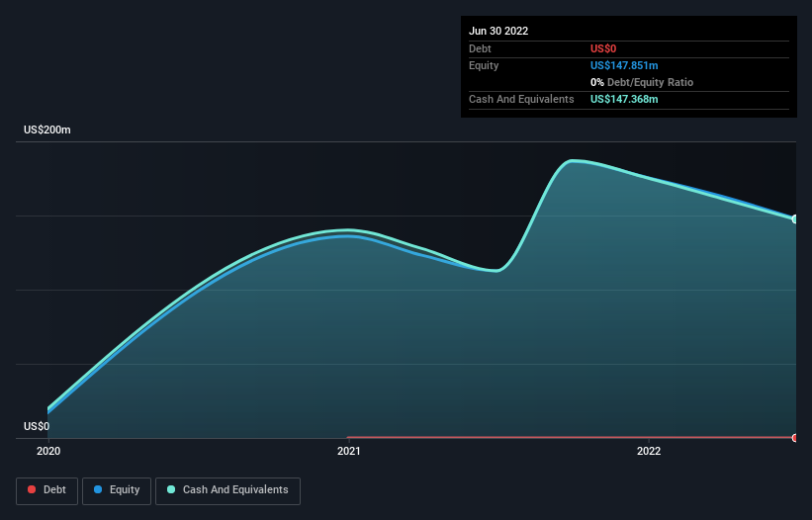
Task: Toggle the Cash And Equivalents legend button
Action: 227,490
